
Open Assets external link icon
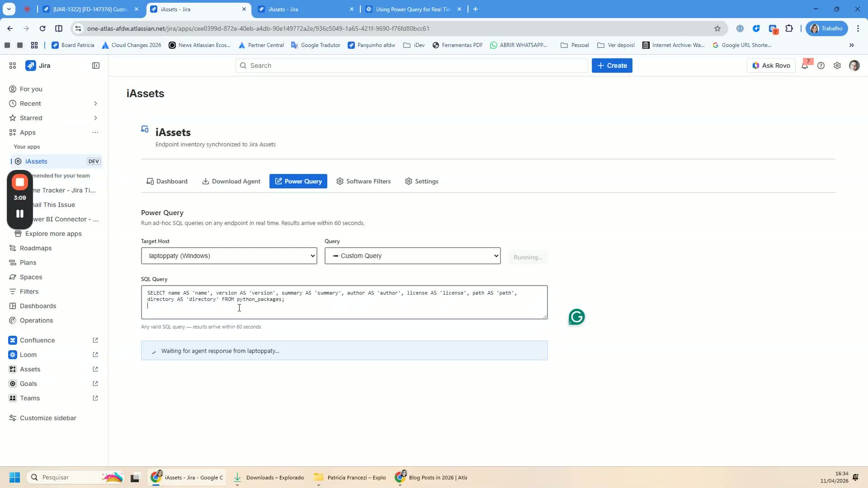(x=95, y=369)
